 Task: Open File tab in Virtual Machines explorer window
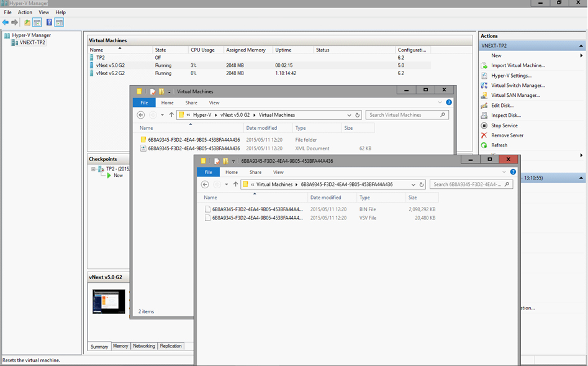click(x=144, y=103)
